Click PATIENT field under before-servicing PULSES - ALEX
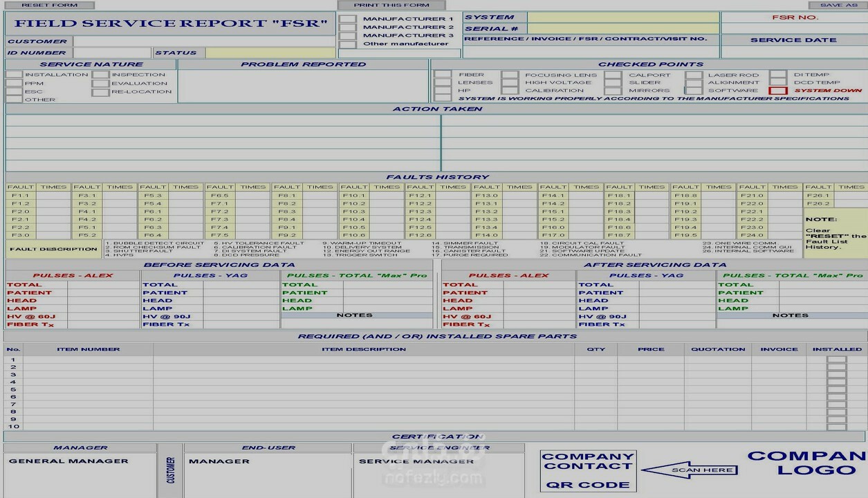This screenshot has width=868, height=498. 104,293
